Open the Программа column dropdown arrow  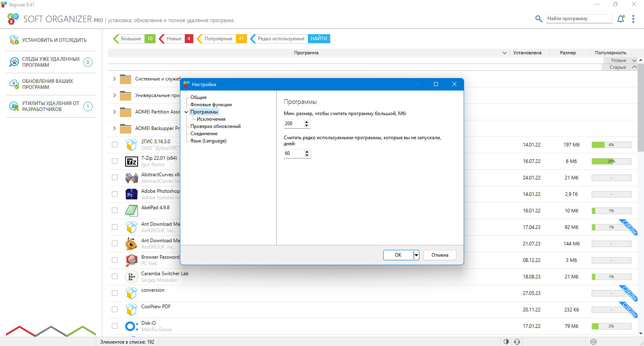click(505, 53)
